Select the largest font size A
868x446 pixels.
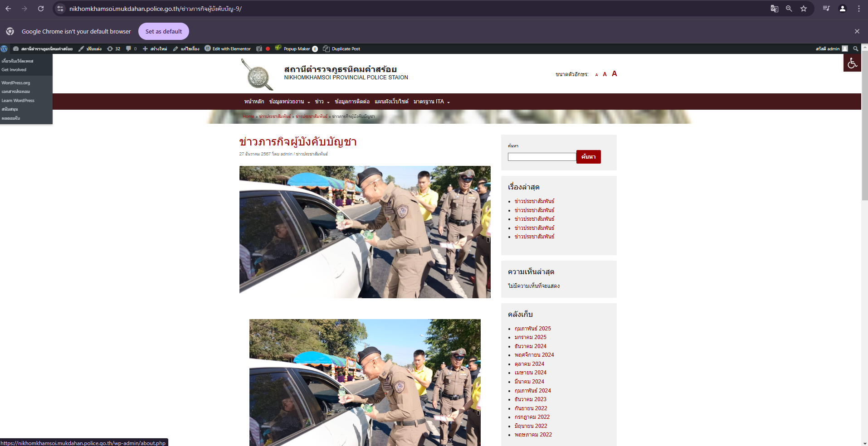coord(614,73)
